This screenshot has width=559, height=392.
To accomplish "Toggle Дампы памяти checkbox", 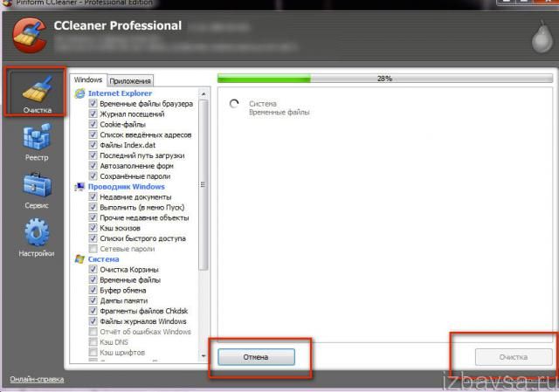I will tap(93, 300).
